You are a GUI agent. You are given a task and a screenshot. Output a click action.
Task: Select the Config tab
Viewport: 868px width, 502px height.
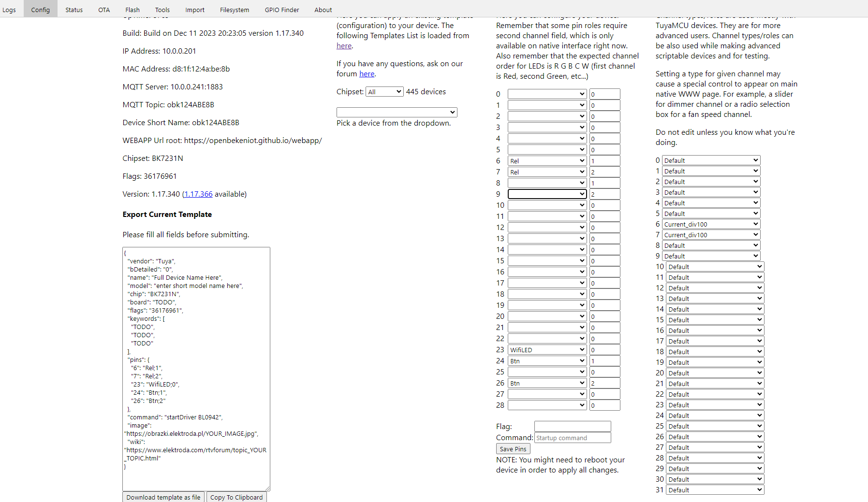pyautogui.click(x=41, y=10)
